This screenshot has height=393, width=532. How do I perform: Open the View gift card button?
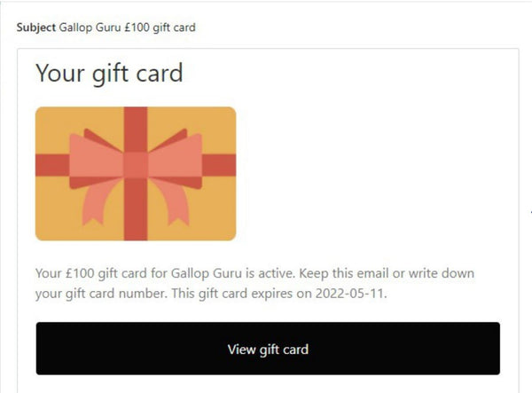click(x=268, y=349)
